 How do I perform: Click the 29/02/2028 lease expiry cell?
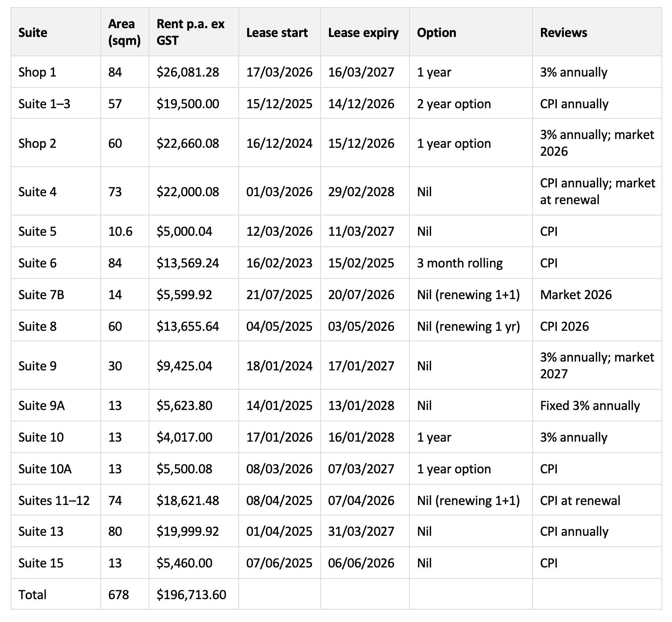click(x=361, y=192)
